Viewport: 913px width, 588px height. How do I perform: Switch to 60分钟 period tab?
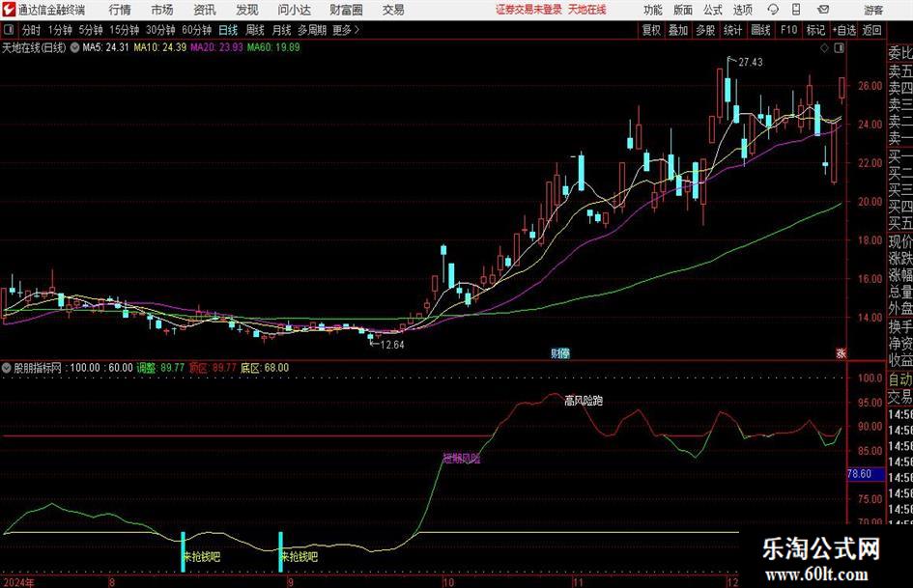[196, 30]
